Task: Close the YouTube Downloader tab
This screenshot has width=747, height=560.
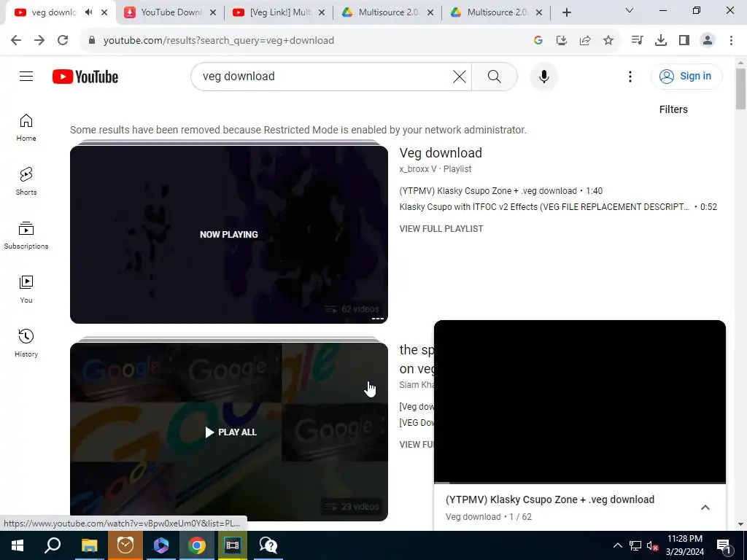Action: pos(213,12)
